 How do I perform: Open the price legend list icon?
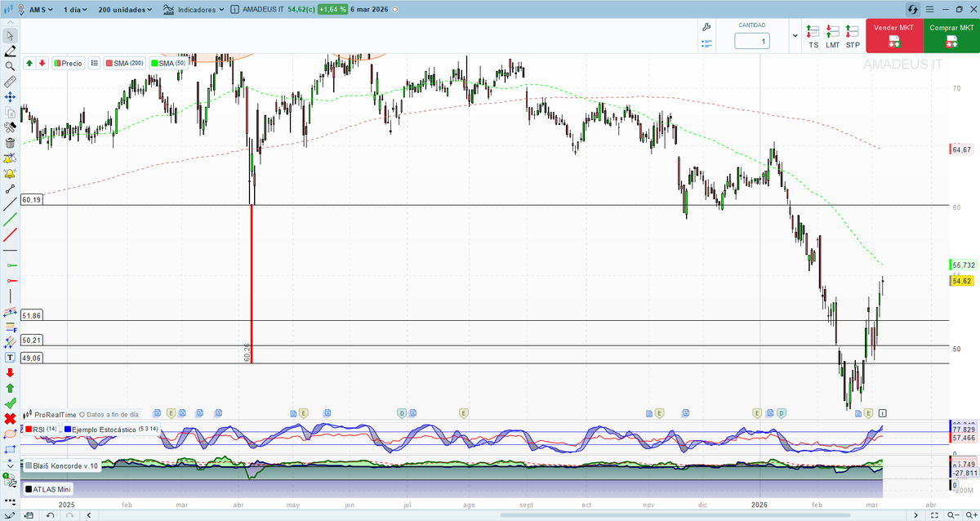click(95, 63)
